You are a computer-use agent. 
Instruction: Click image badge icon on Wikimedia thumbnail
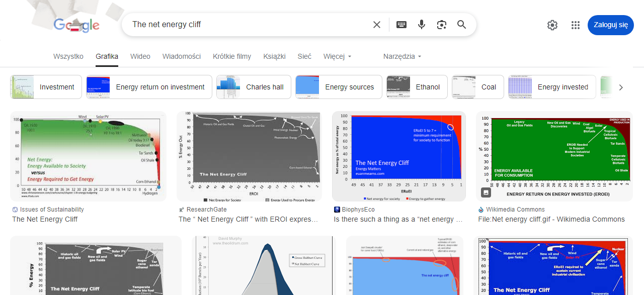(486, 192)
